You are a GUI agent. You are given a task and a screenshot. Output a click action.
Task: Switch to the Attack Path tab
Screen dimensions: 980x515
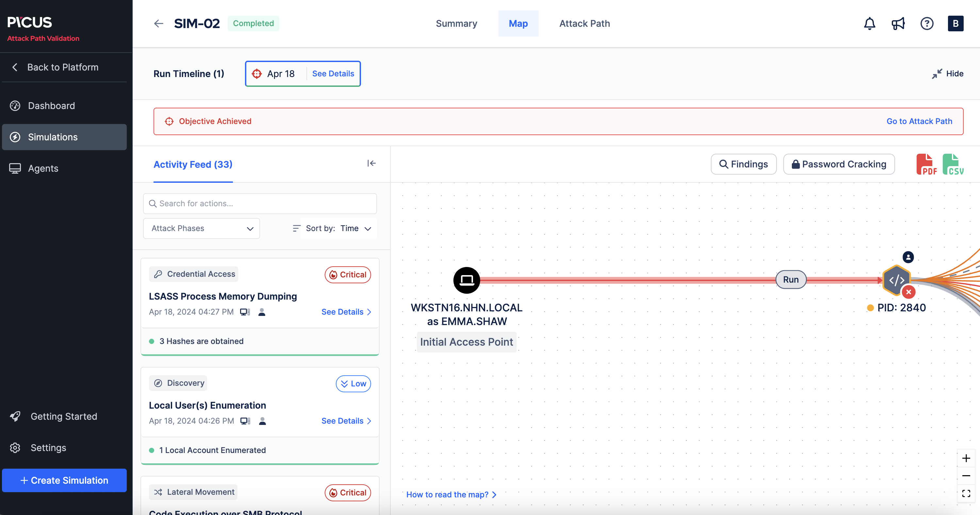click(x=584, y=23)
